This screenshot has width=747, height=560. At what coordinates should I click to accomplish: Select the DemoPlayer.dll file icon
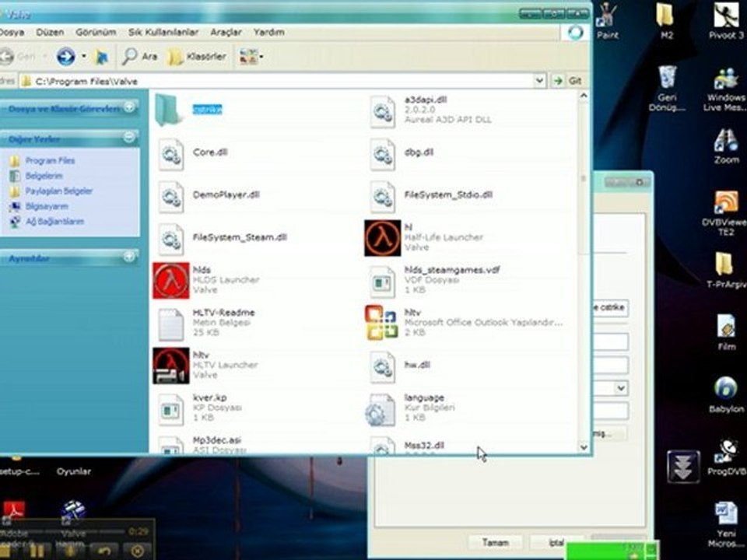(171, 197)
